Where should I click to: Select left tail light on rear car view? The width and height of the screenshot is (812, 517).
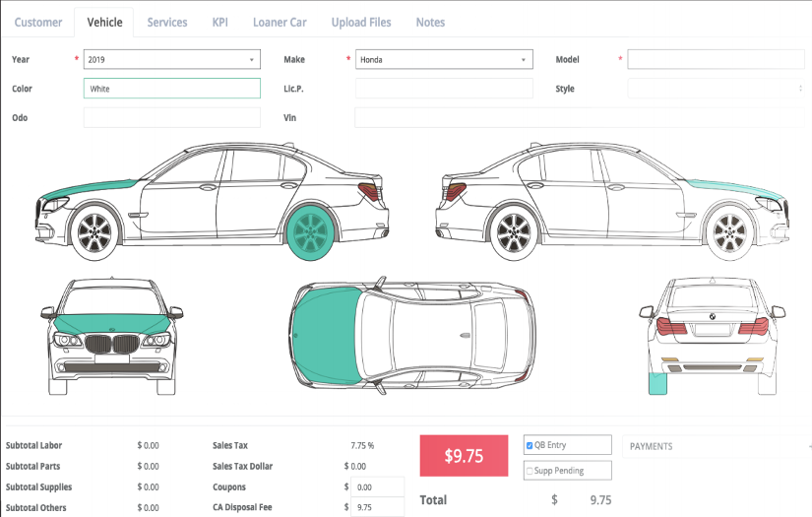[x=671, y=326]
